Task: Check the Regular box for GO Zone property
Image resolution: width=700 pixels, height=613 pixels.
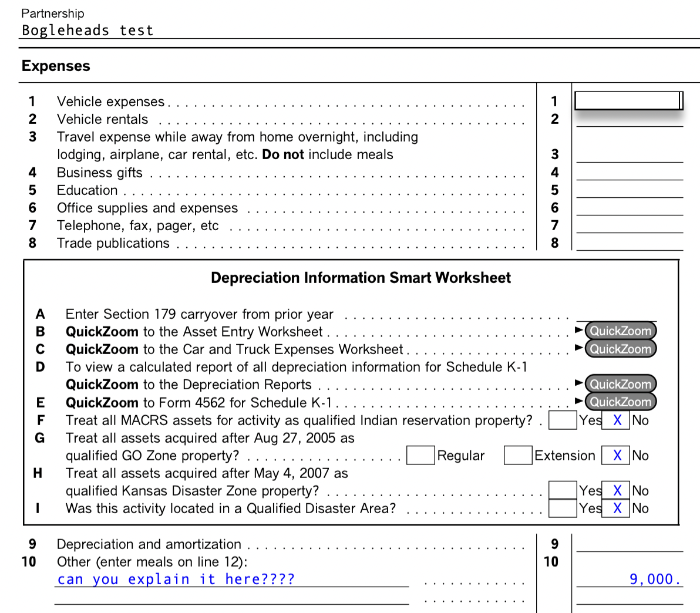Action: 420,455
